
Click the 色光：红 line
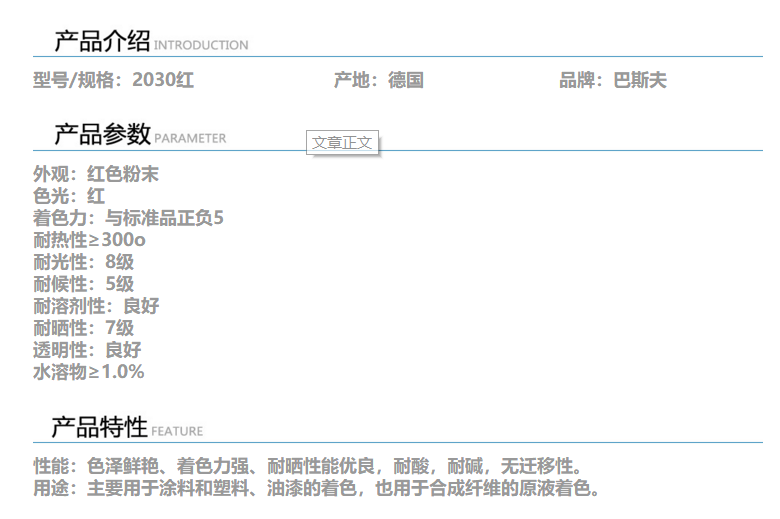[x=69, y=196]
